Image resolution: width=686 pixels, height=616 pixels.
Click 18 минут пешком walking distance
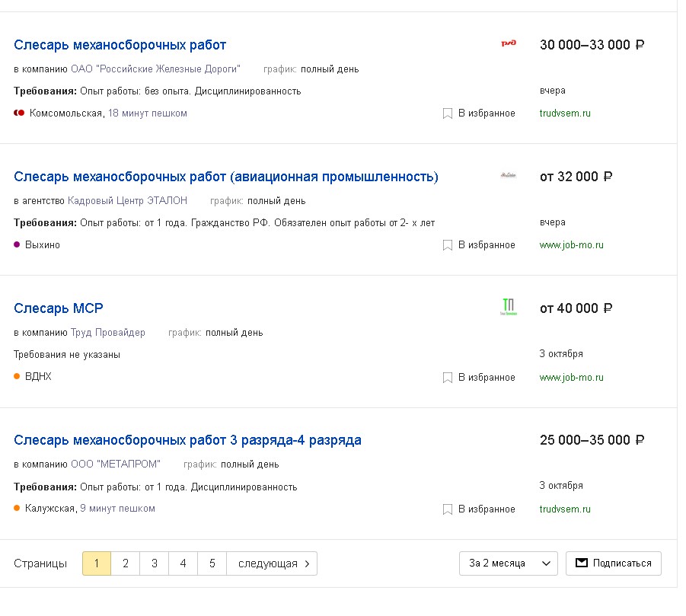[148, 113]
